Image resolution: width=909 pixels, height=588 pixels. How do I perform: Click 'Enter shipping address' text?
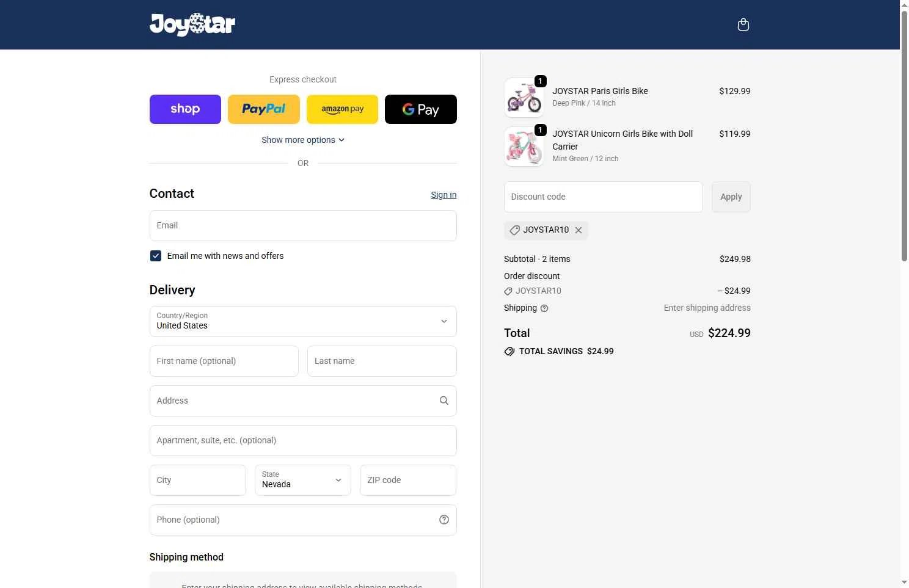pos(707,308)
